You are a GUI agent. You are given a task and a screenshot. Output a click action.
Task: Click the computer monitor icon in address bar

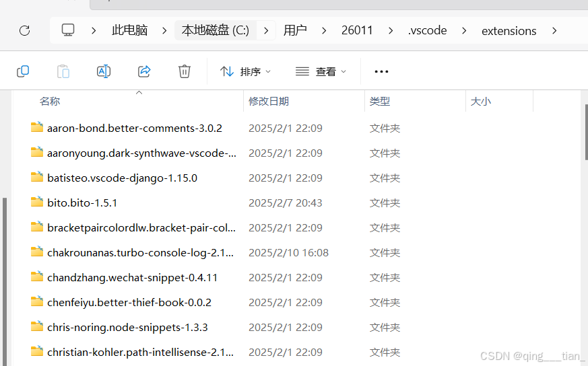pyautogui.click(x=68, y=30)
